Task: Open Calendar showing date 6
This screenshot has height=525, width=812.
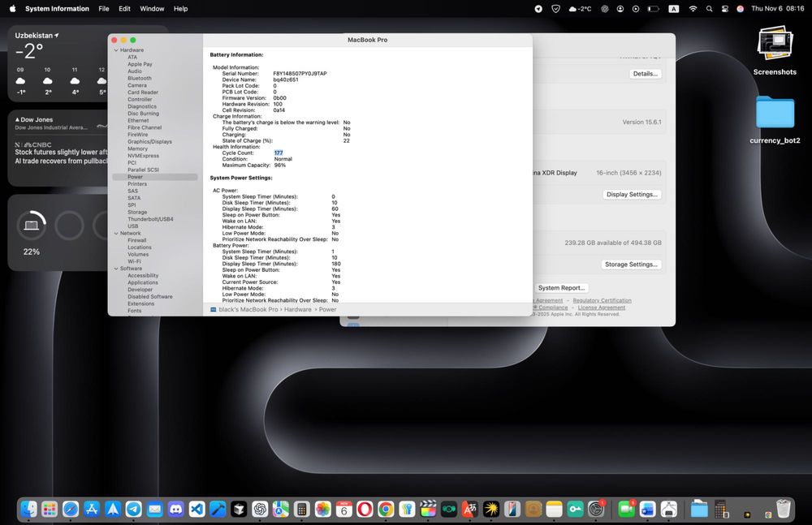Action: [343, 510]
